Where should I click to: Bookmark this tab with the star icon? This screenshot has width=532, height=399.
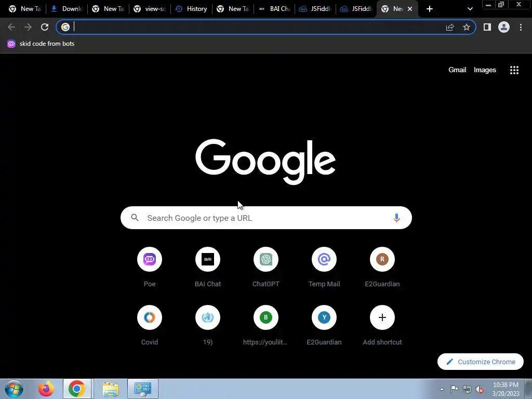(467, 27)
